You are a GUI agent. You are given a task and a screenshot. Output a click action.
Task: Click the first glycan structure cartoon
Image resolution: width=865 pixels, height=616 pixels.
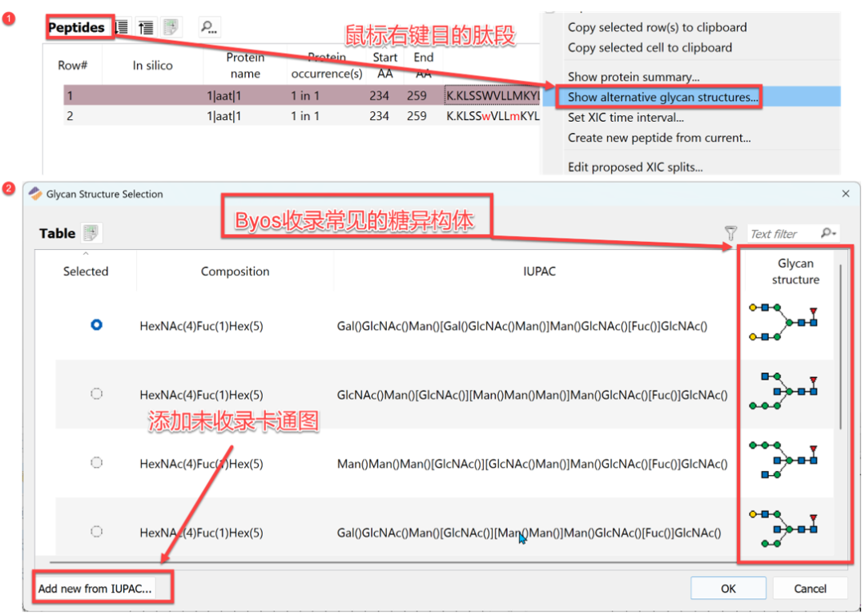[784, 323]
